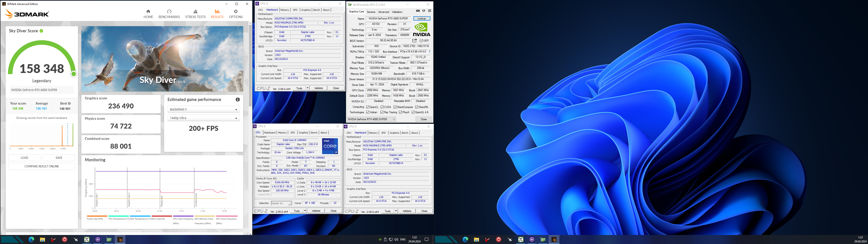Toggle the OpenGL 4.6 checkbox
This screenshot has width=868, height=244.
[413, 113]
